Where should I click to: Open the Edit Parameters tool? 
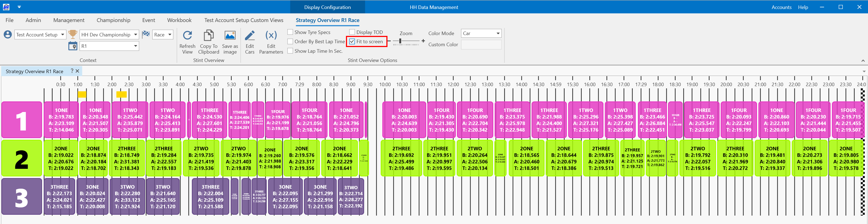(271, 36)
